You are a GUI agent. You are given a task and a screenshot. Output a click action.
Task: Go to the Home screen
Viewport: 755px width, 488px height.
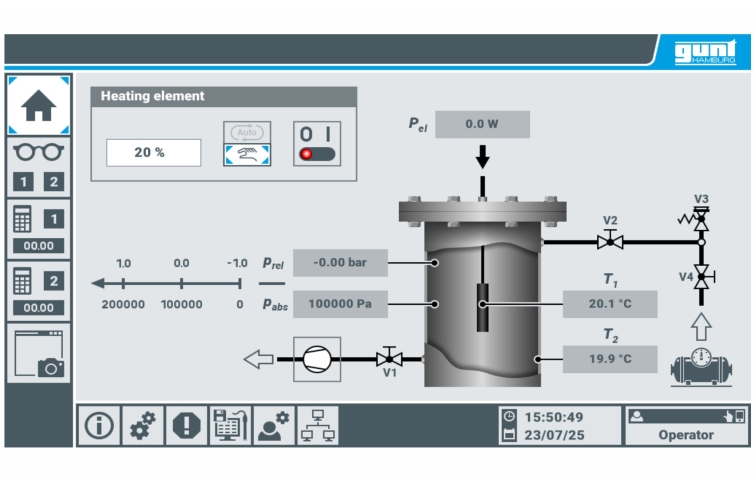pos(38,105)
